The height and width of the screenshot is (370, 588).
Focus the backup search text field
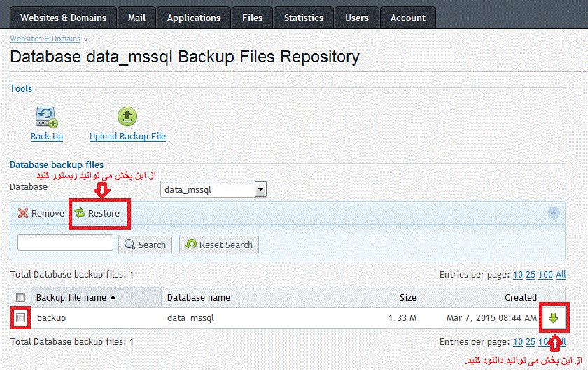[x=65, y=243]
